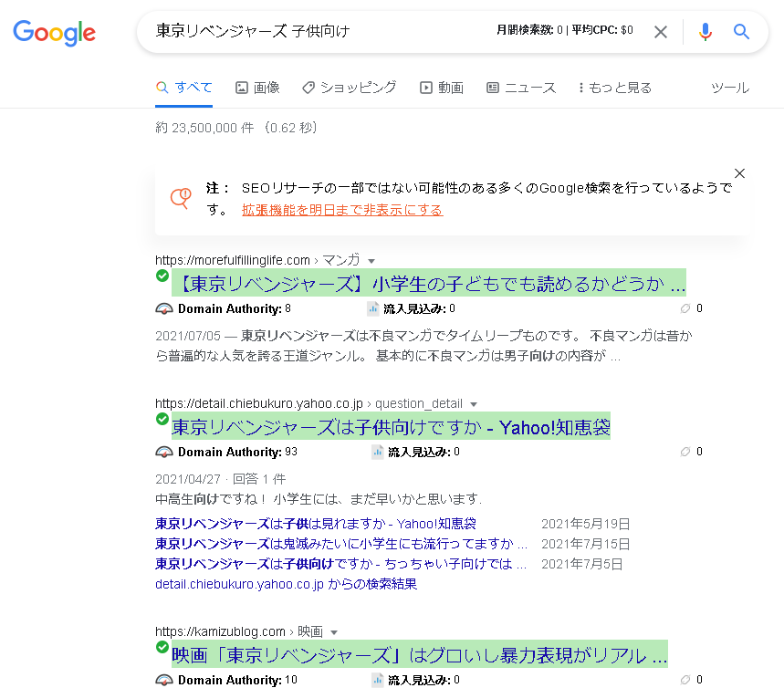This screenshot has width=784, height=688.
Task: Click the snippet 中高生向けですね！小学生には
Action: (x=319, y=499)
